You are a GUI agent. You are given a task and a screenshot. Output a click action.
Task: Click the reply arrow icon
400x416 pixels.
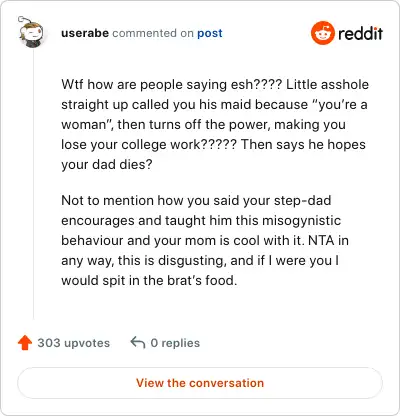138,342
